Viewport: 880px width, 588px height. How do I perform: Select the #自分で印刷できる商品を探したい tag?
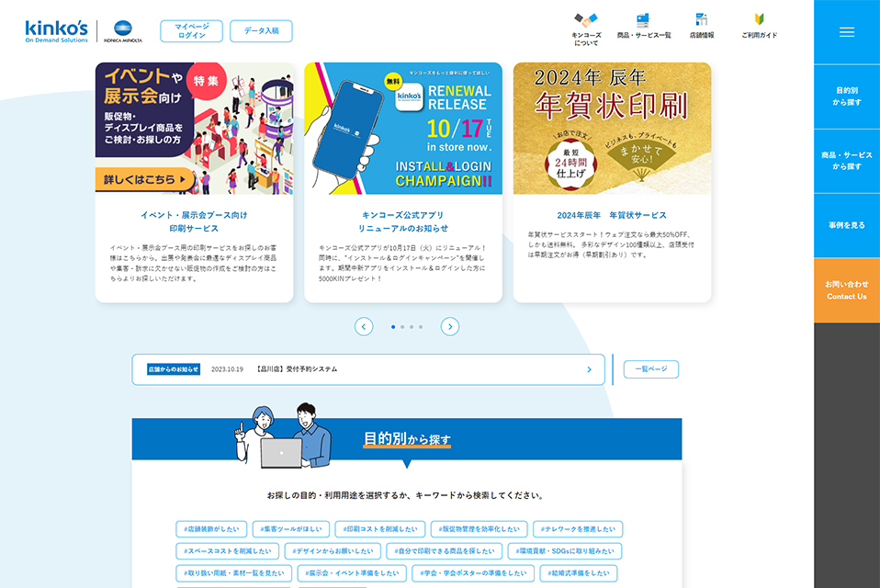(x=445, y=551)
